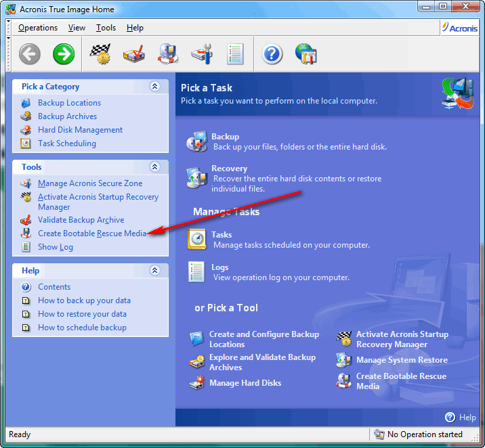Collapse the Tools sidebar panel
485x448 pixels.
tap(154, 167)
